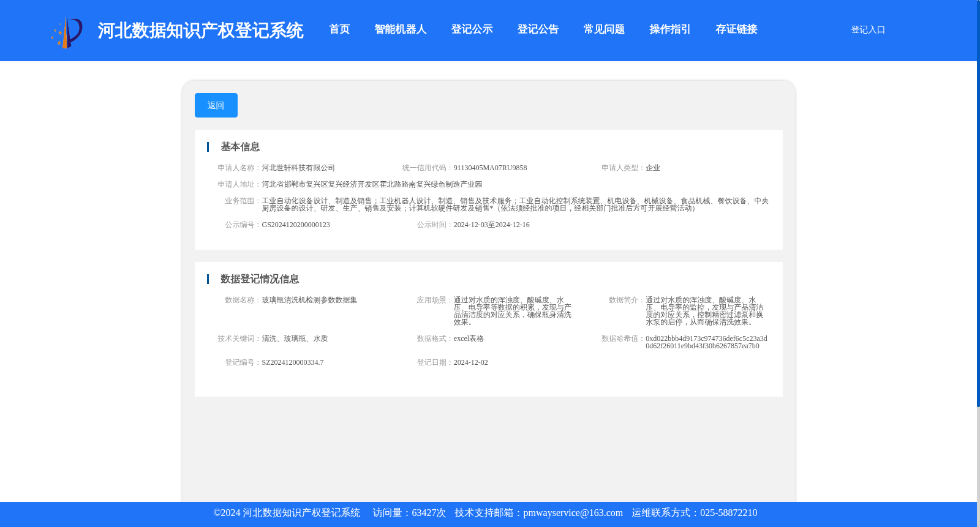Click the applicant address text 河北省邯郸市复兴区
Image resolution: width=980 pixels, height=527 pixels.
click(x=372, y=184)
